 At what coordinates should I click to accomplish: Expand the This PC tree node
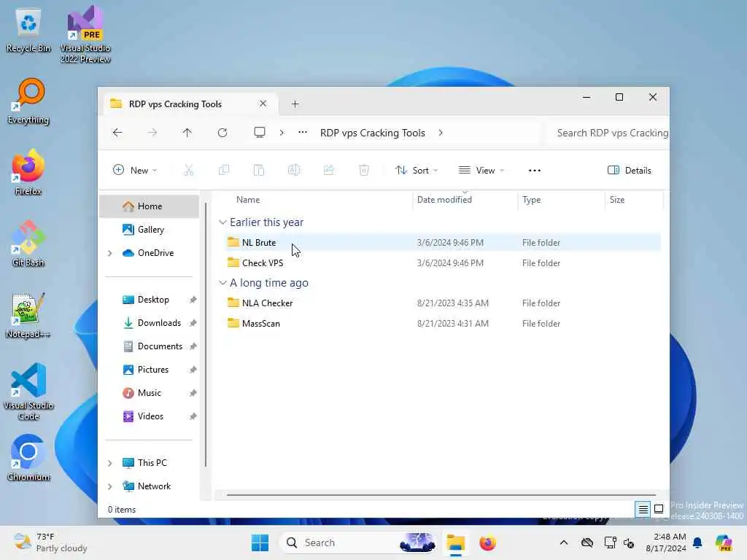pyautogui.click(x=110, y=463)
